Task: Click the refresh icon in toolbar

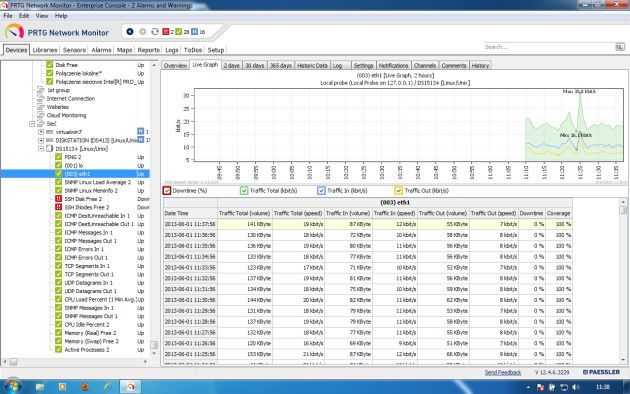Action: pos(155,31)
